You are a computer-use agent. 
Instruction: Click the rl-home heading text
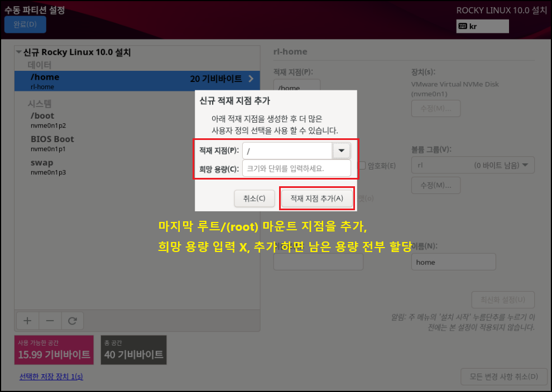[290, 52]
